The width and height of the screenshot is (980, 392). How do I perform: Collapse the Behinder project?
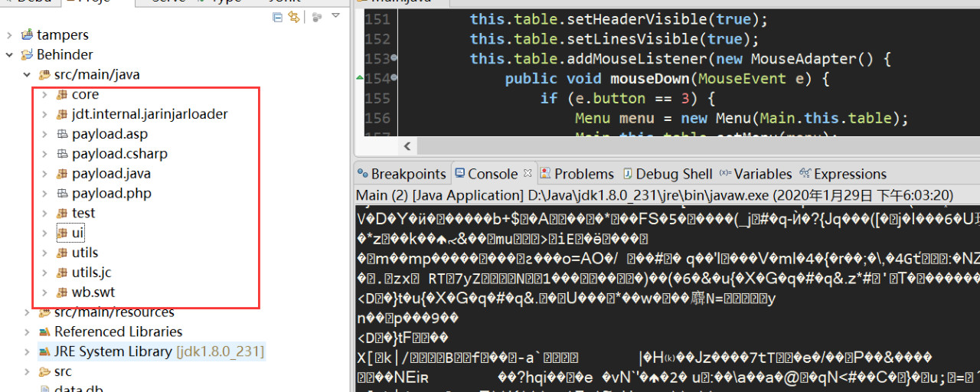9,54
